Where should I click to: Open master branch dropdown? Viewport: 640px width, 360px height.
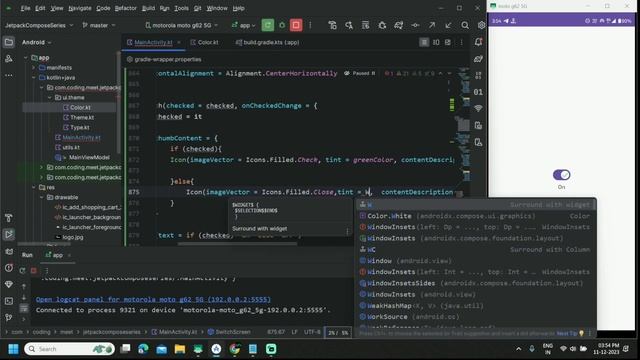[99, 25]
